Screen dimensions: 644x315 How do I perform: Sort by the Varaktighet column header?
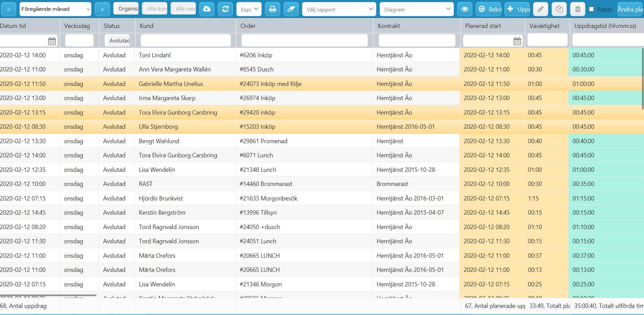coord(544,26)
